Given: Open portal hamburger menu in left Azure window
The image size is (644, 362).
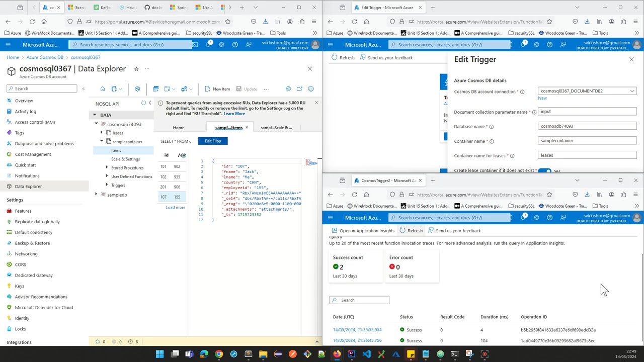Looking at the screenshot, I should 8,45.
